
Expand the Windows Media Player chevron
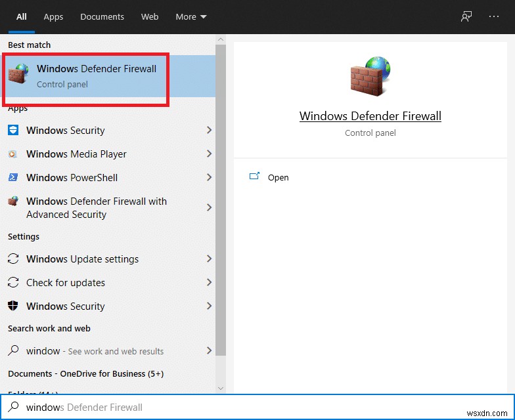[209, 154]
